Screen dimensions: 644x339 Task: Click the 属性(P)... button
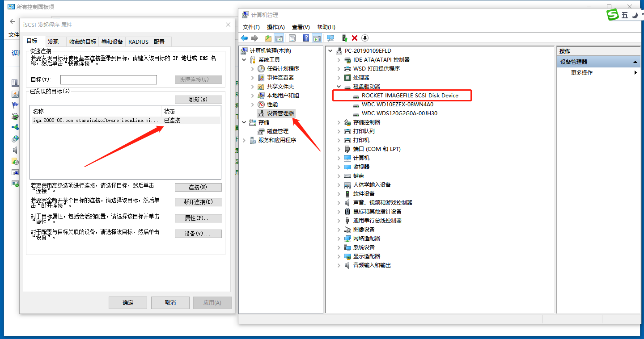coord(198,218)
